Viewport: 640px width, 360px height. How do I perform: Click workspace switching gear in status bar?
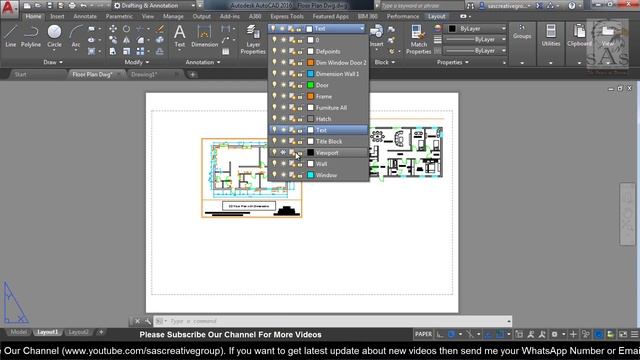click(554, 334)
